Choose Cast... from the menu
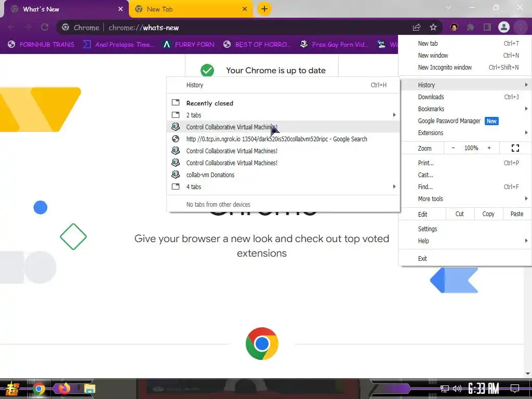 coord(465,175)
